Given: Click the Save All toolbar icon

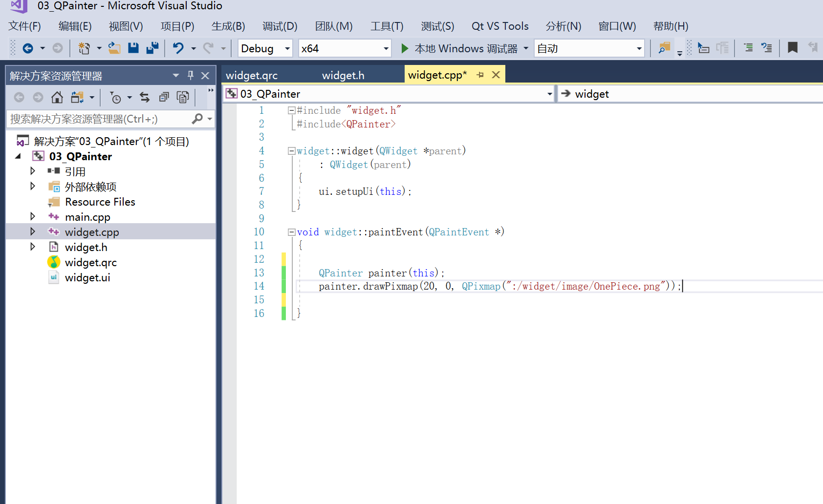Looking at the screenshot, I should (152, 48).
